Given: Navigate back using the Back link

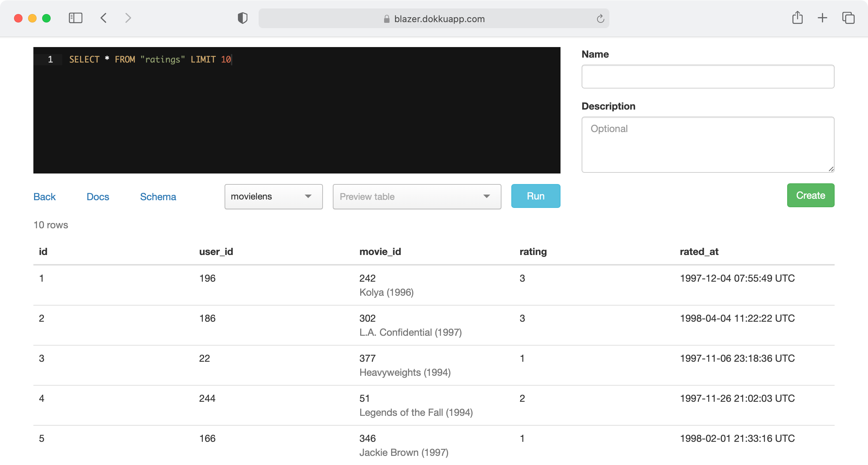Looking at the screenshot, I should (x=44, y=197).
